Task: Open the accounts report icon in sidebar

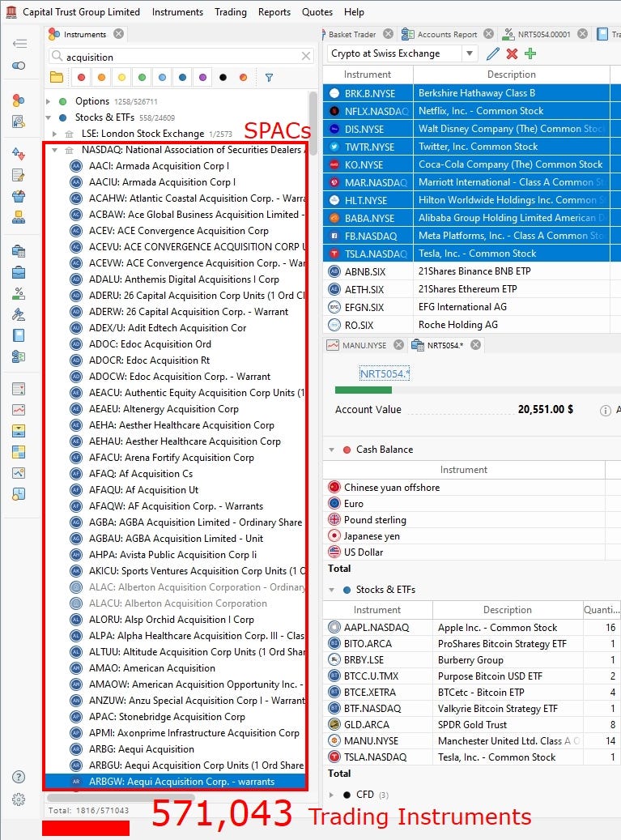Action: [x=19, y=356]
